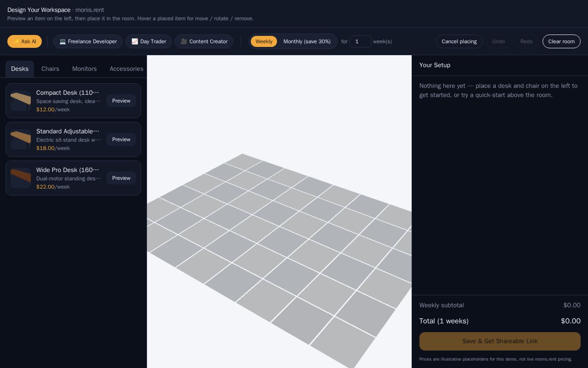Screen dimensions: 588x368
Task: Click the Weekly subtotal label
Action: pyautogui.click(x=441, y=305)
